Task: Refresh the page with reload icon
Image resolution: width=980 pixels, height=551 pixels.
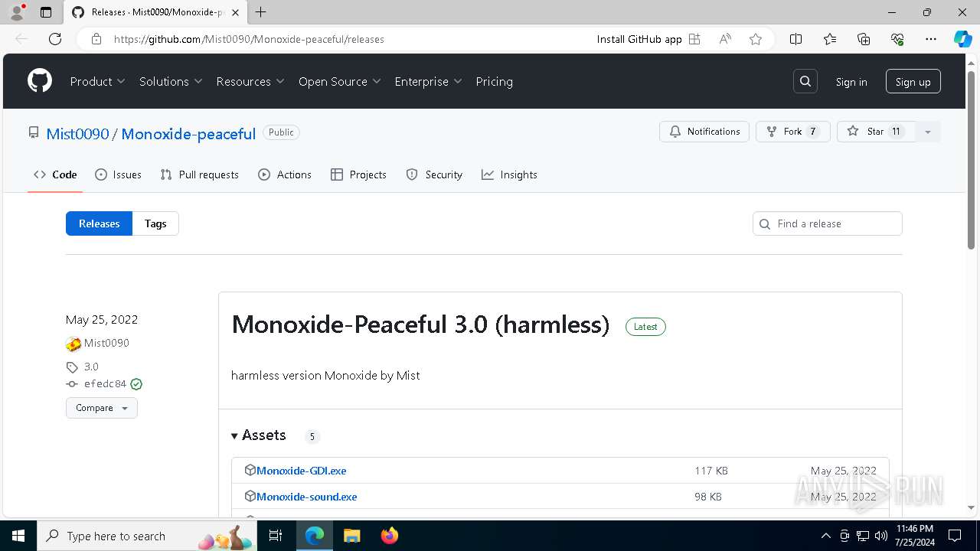Action: point(55,39)
